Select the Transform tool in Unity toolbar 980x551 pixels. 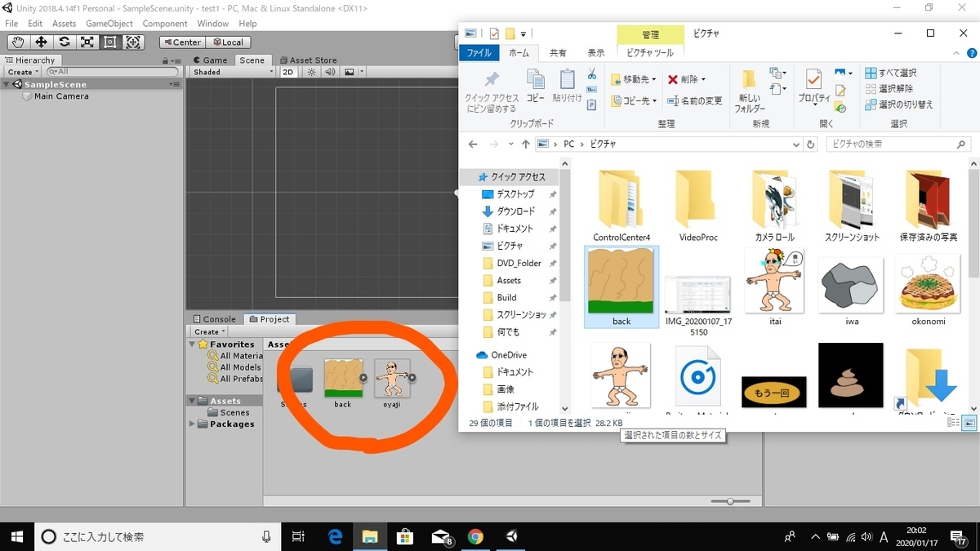pyautogui.click(x=134, y=42)
